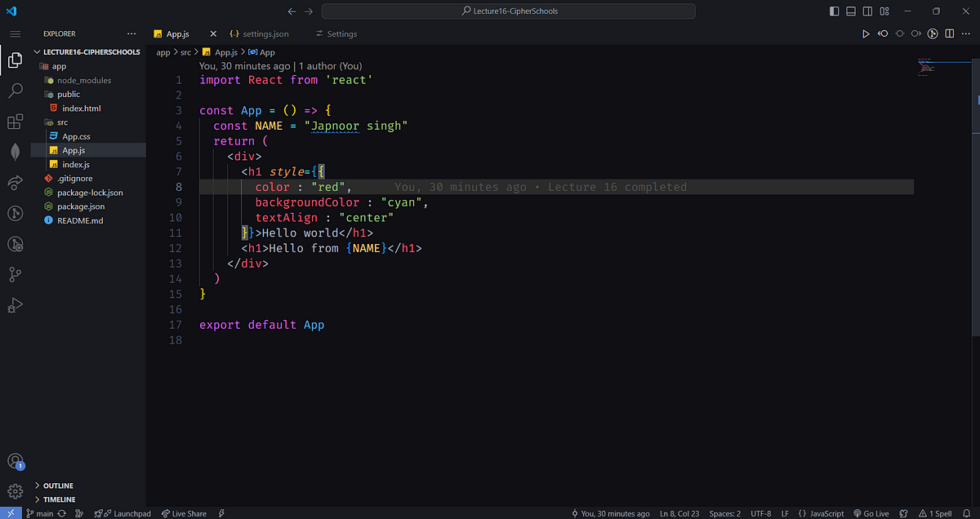Change indentation via Spaces: 2

click(725, 513)
